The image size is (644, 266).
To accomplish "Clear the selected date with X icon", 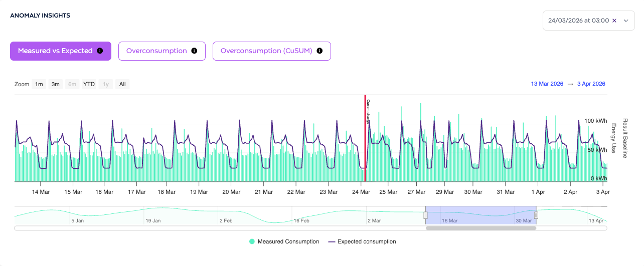I will tap(614, 21).
